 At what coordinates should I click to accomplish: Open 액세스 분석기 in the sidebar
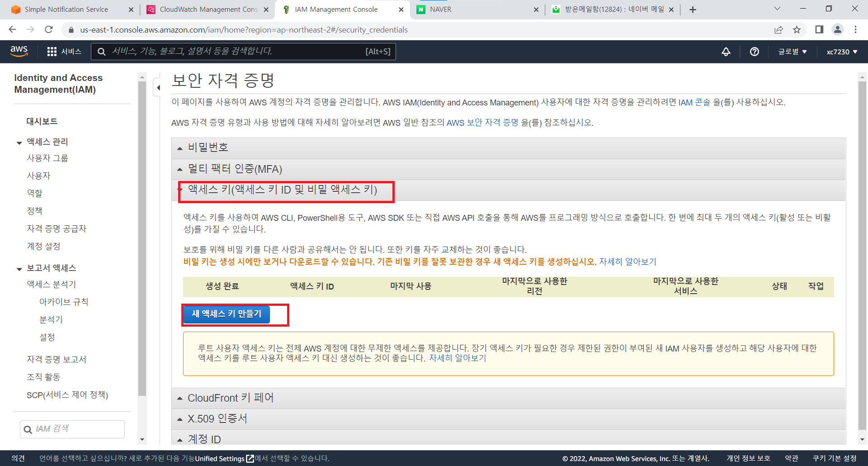(x=51, y=284)
